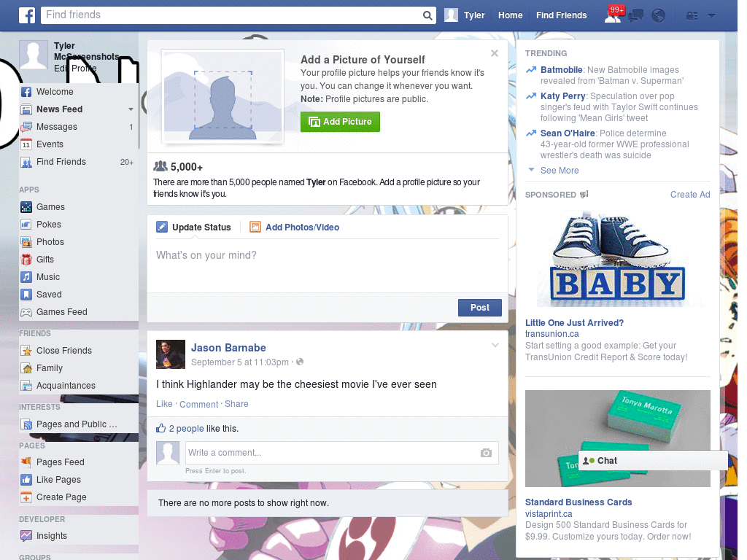Open Tyler profile link in top bar
Screen dimensions: 747x560
click(x=465, y=15)
